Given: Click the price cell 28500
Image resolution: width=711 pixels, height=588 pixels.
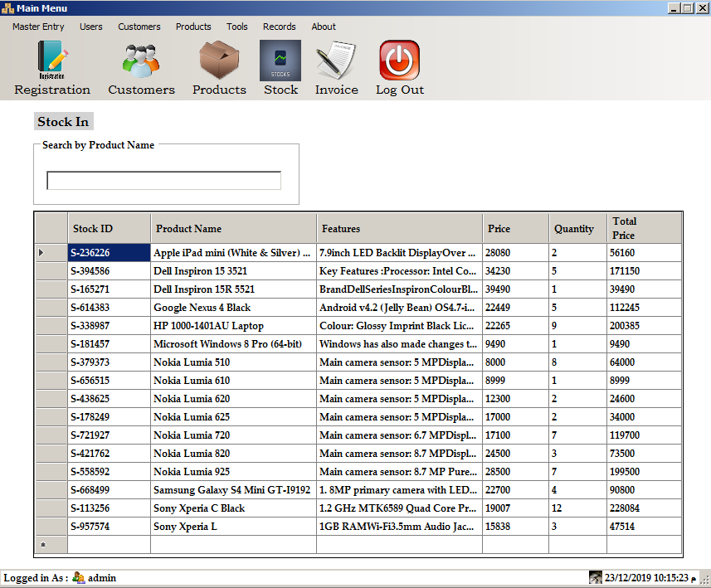Looking at the screenshot, I should 515,472.
